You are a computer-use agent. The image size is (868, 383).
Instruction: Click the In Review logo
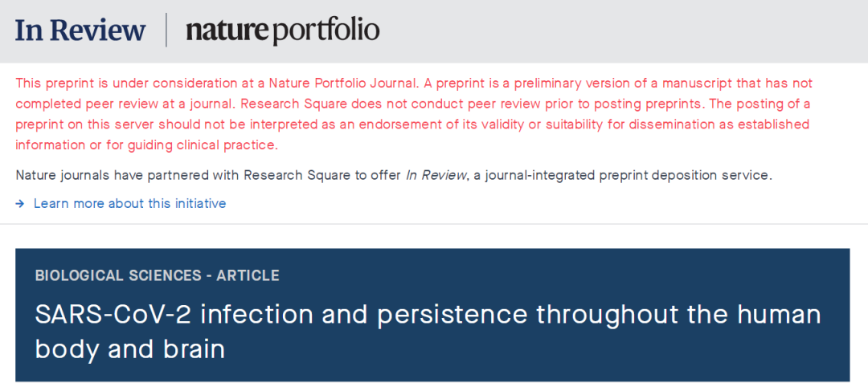pos(80,31)
